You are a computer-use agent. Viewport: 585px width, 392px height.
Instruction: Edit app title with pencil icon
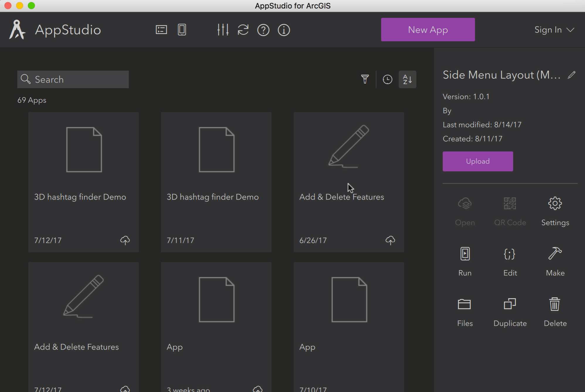(x=571, y=75)
